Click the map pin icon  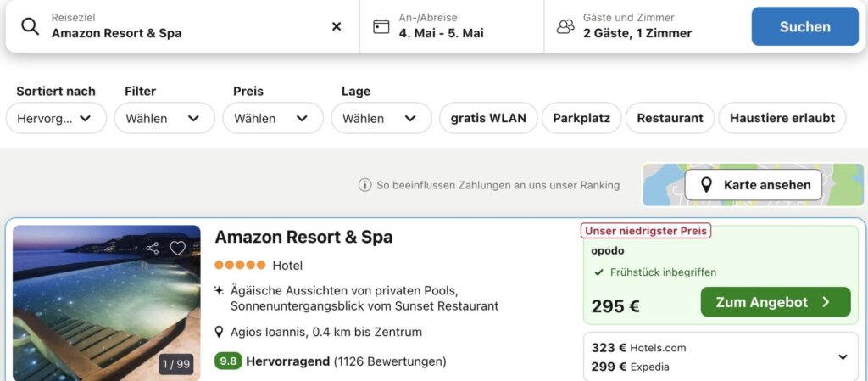tap(706, 185)
